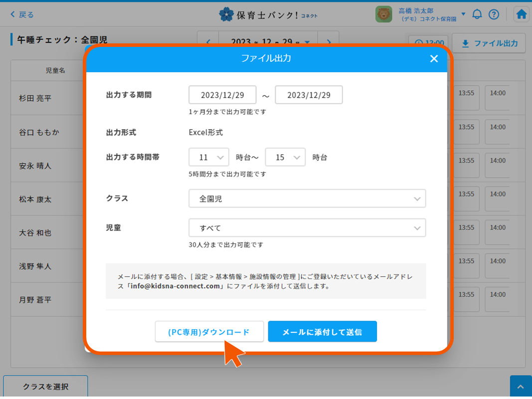532x399 pixels.
Task: Open user account menu arrow
Action: coord(463,14)
